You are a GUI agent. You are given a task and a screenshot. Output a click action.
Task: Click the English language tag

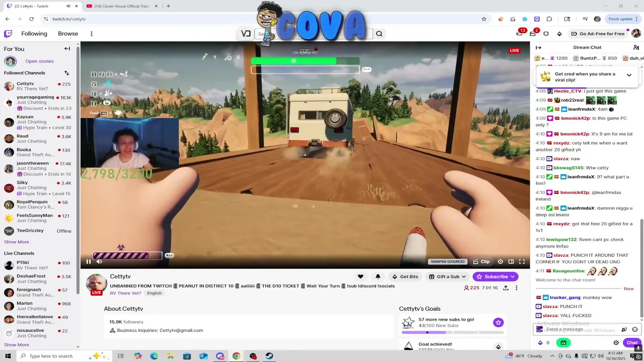tap(154, 293)
